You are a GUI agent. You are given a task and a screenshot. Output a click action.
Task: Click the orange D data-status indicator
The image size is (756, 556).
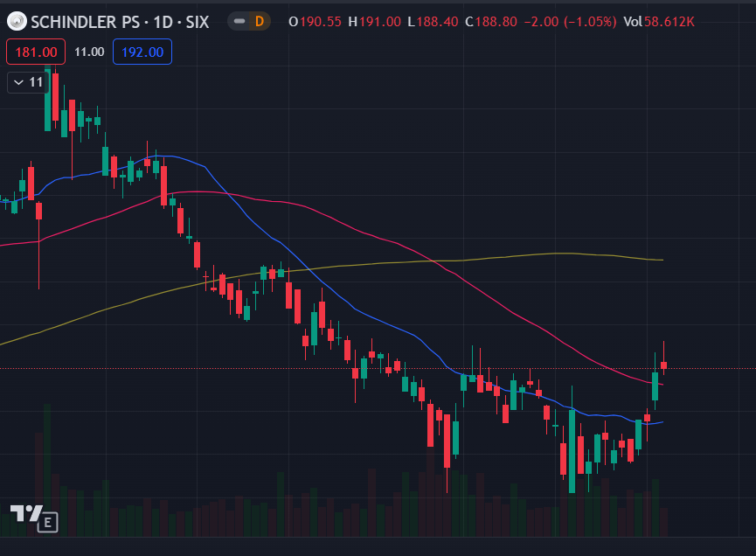click(x=260, y=21)
